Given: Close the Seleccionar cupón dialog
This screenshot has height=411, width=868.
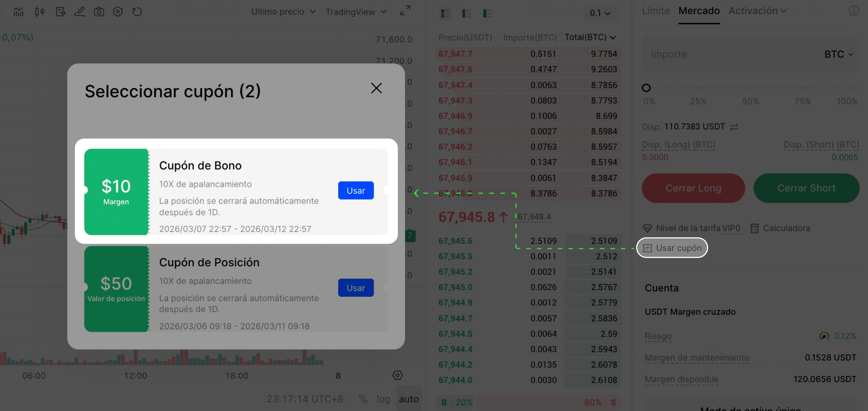Looking at the screenshot, I should pyautogui.click(x=376, y=88).
